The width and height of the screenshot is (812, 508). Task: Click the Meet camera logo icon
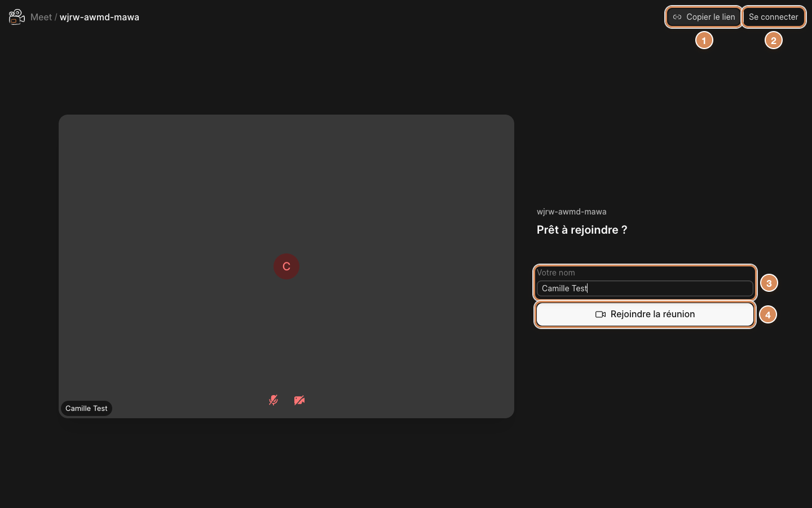click(17, 17)
